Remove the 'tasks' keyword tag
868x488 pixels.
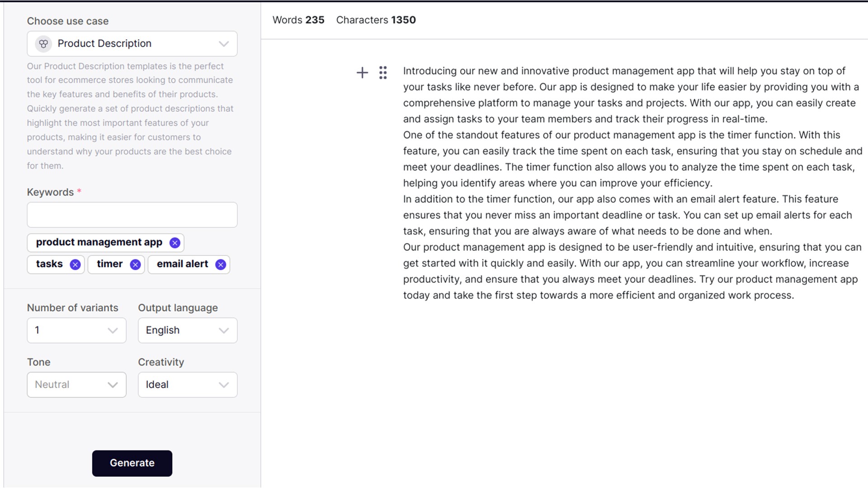pos(75,265)
